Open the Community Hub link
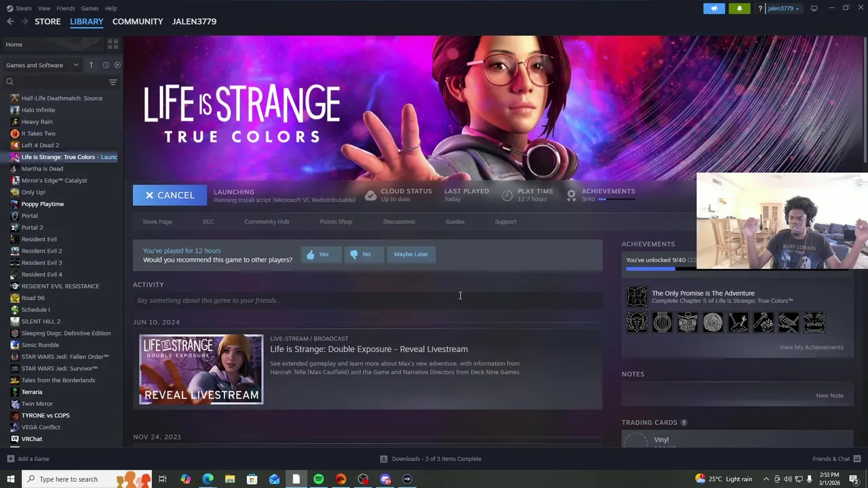Viewport: 868px width, 488px height. click(267, 222)
